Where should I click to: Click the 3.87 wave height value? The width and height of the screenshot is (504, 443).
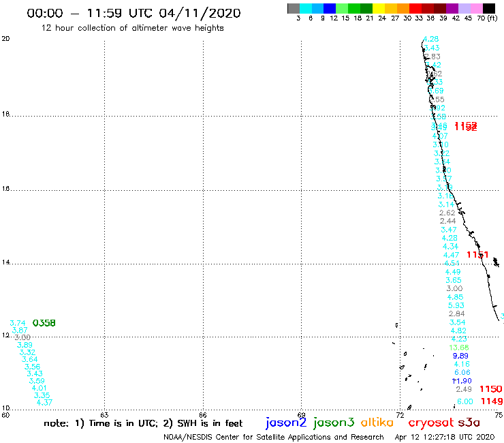coord(20,331)
